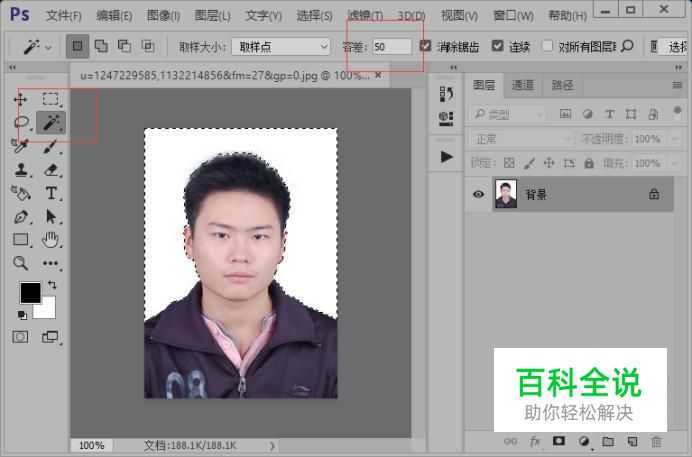692x457 pixels.
Task: Open the History panel icon
Action: pyautogui.click(x=446, y=94)
